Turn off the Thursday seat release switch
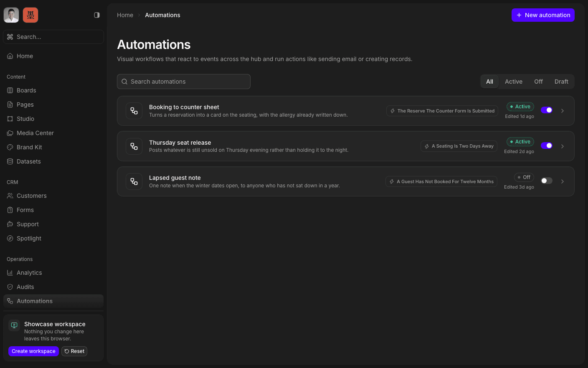This screenshot has width=588, height=368. [547, 146]
